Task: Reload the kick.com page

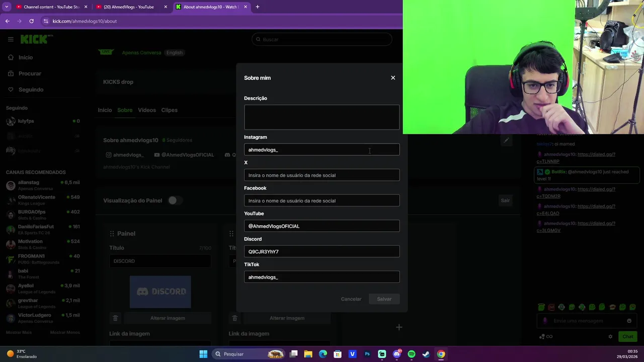Action: click(31, 21)
